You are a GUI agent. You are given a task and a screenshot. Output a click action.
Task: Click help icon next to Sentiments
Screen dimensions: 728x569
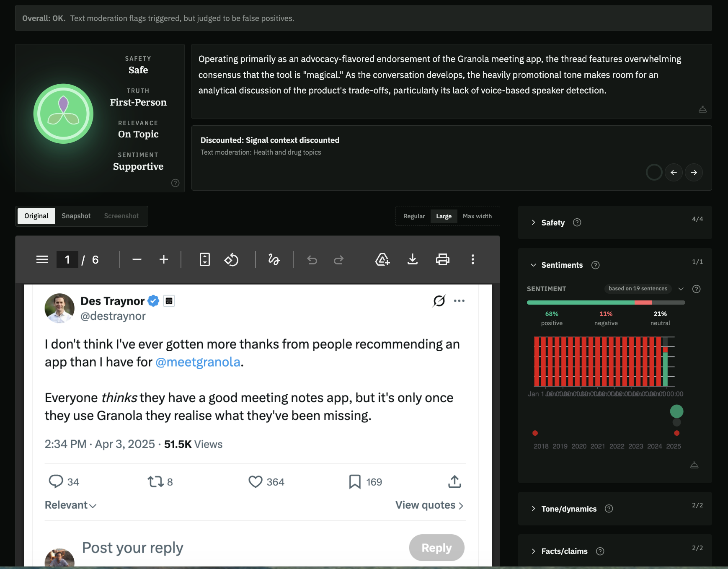(595, 265)
